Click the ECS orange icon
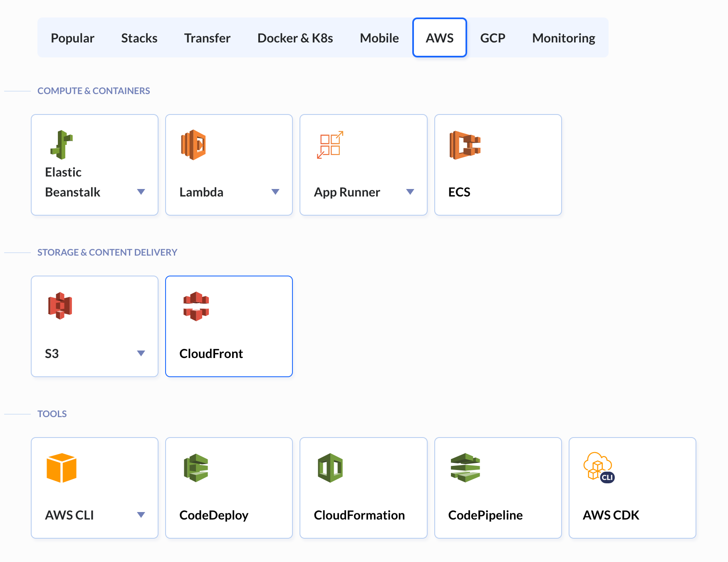Screen dimensions: 728x562 point(465,145)
